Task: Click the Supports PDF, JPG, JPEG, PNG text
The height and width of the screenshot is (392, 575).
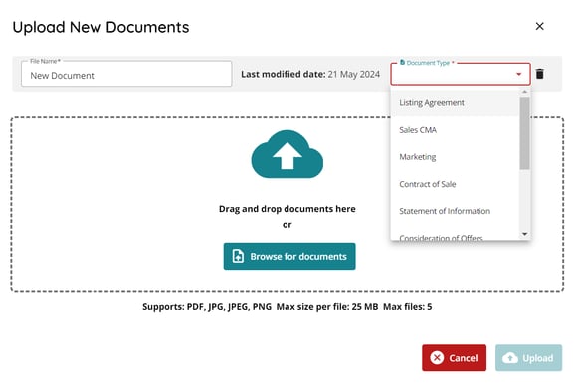Action: click(207, 306)
